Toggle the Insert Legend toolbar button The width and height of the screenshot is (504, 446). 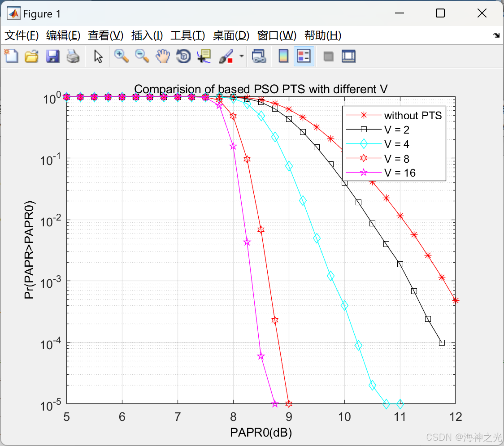point(304,56)
